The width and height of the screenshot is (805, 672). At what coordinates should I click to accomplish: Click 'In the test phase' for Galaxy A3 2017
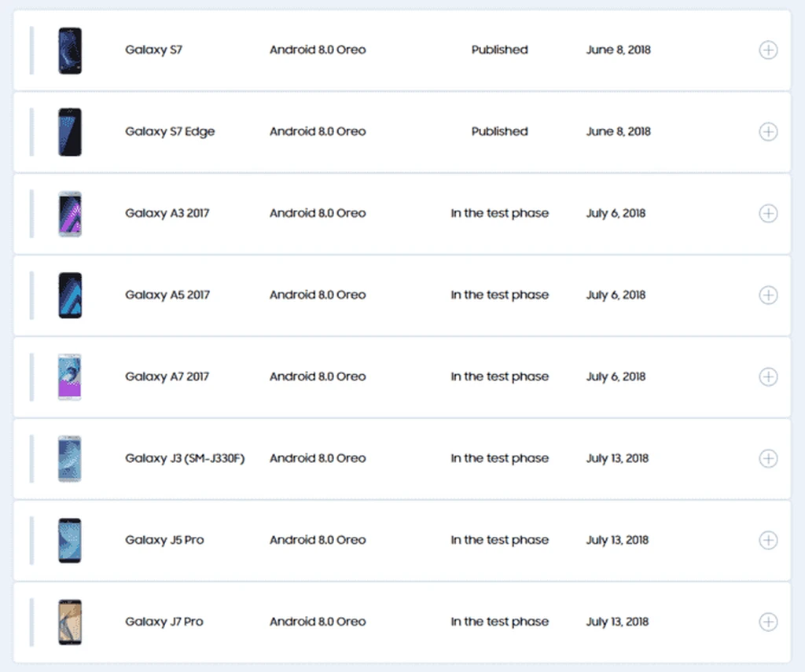tap(499, 213)
